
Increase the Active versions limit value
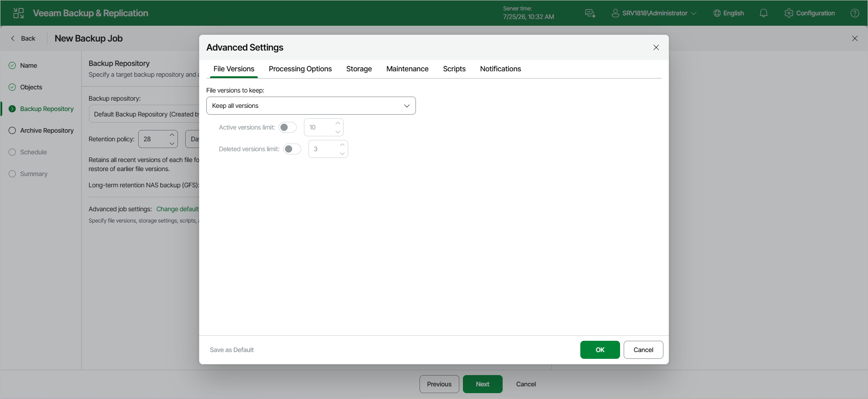[x=338, y=123]
